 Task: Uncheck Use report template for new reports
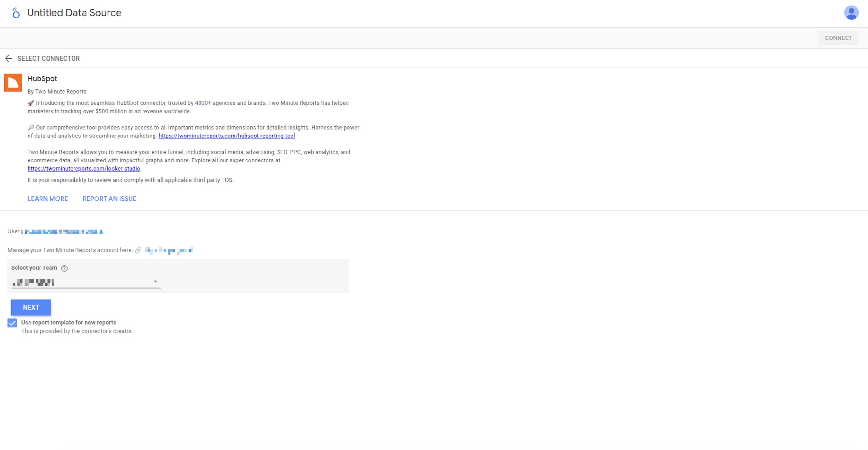click(x=12, y=323)
